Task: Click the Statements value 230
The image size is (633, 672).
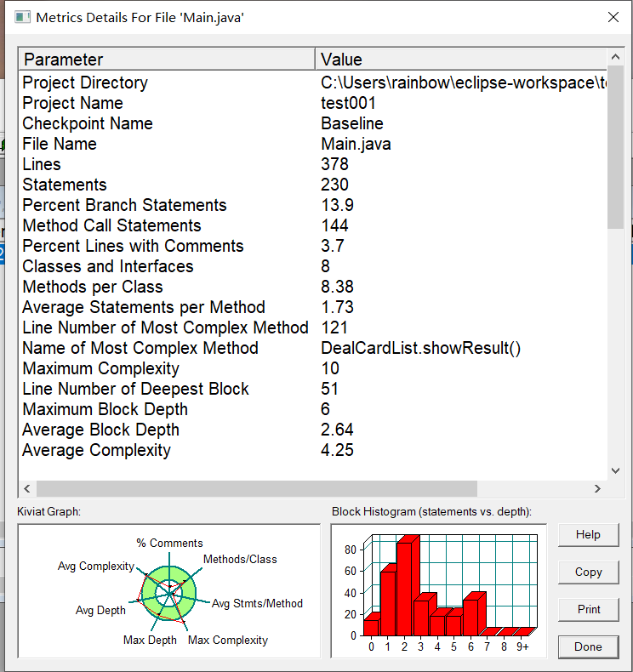Action: (x=334, y=185)
